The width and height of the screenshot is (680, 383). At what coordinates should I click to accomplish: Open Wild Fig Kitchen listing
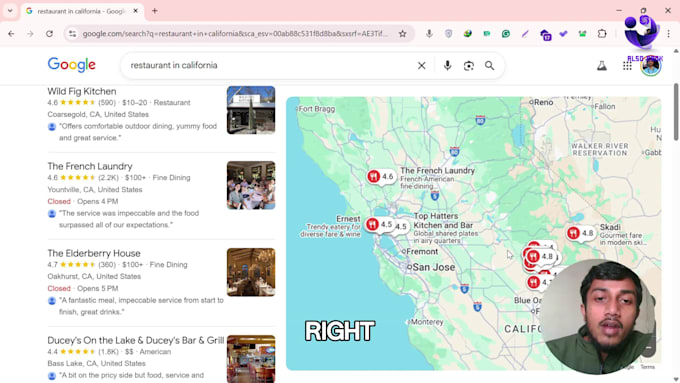(x=82, y=92)
